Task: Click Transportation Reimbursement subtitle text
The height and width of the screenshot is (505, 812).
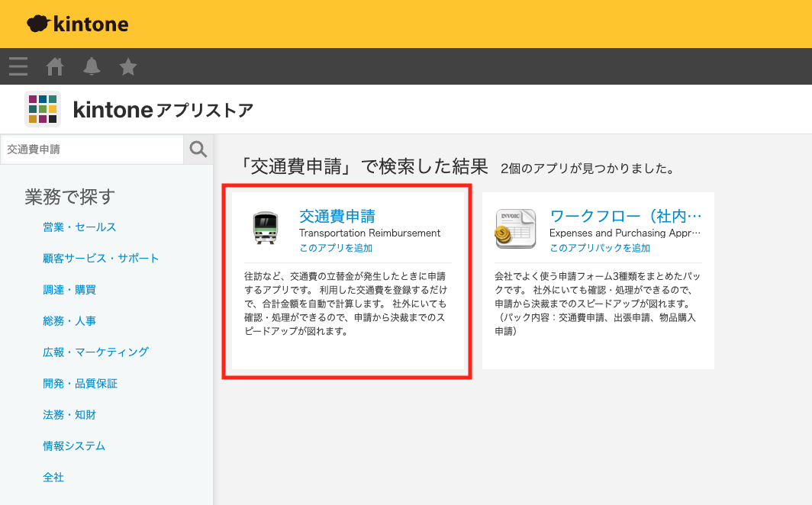Action: tap(369, 233)
